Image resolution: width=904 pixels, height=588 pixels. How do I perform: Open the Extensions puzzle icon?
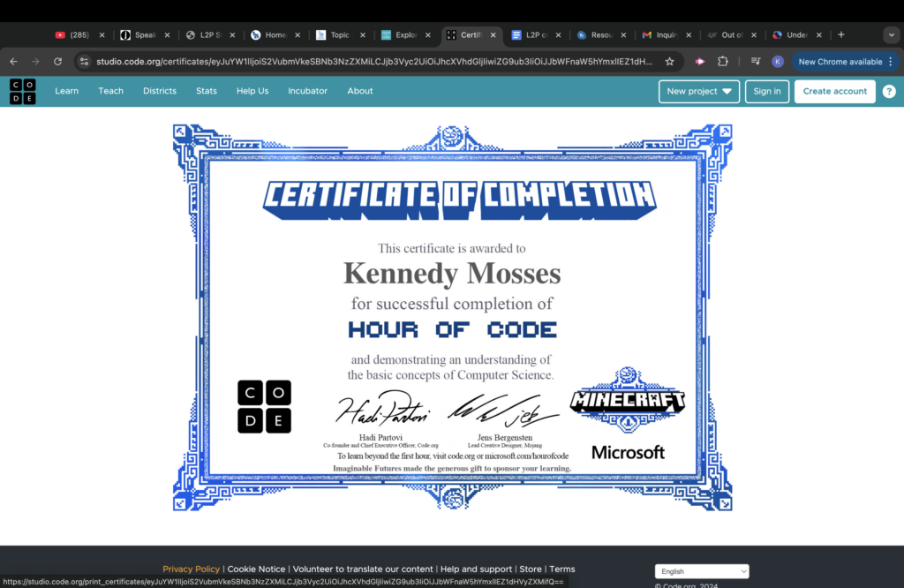(722, 62)
